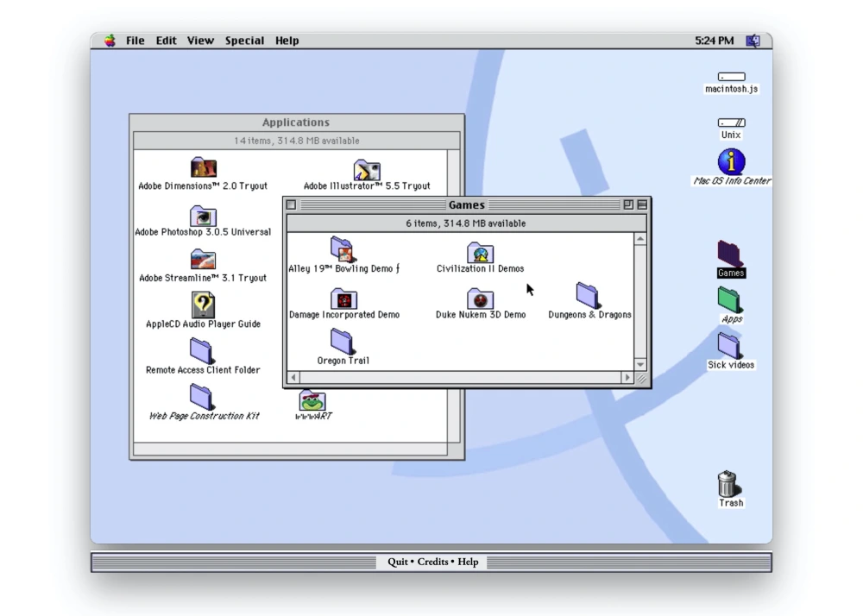Click the 5:24 PM menu bar clock
The width and height of the screenshot is (863, 616).
(x=714, y=41)
